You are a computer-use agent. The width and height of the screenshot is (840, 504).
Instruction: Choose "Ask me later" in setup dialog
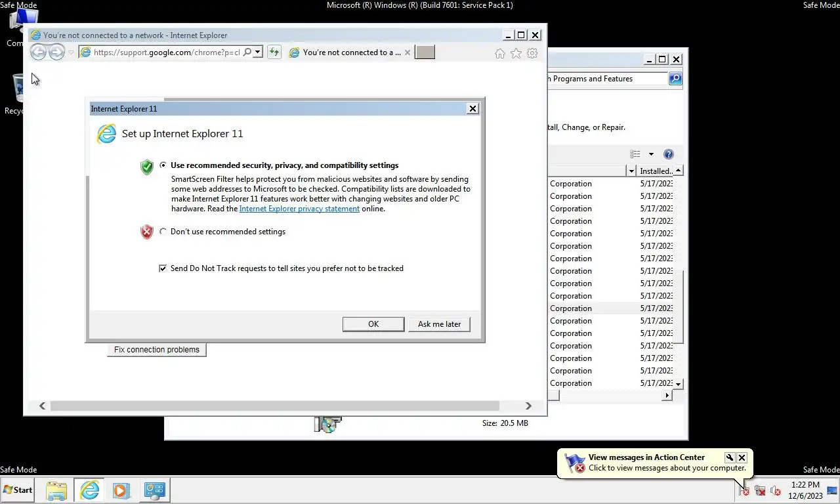[439, 324]
